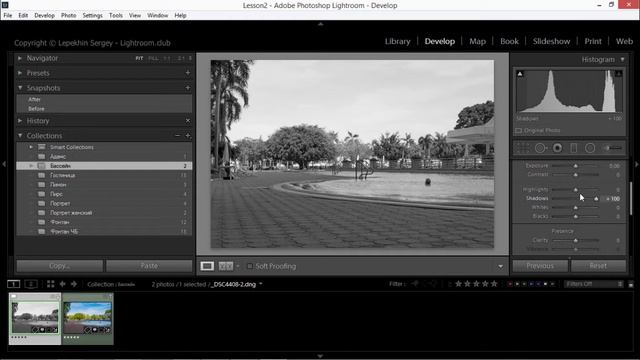Select the Radial Filter tool

click(x=590, y=148)
